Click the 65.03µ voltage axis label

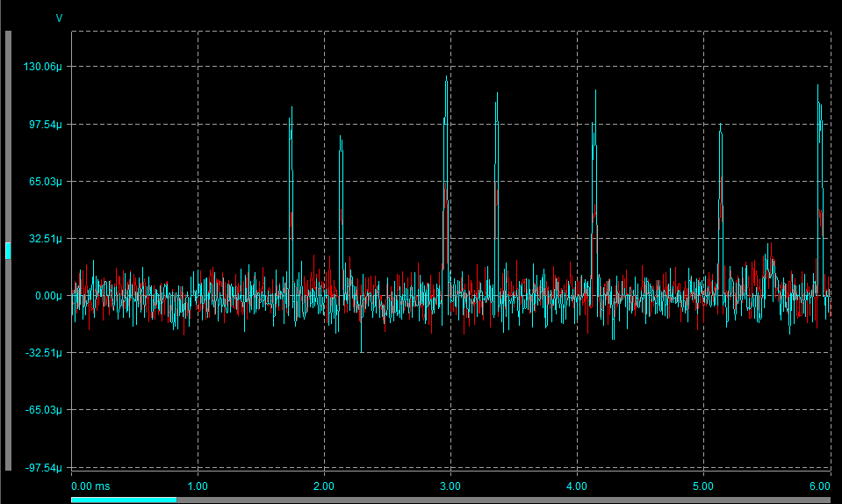pos(45,182)
